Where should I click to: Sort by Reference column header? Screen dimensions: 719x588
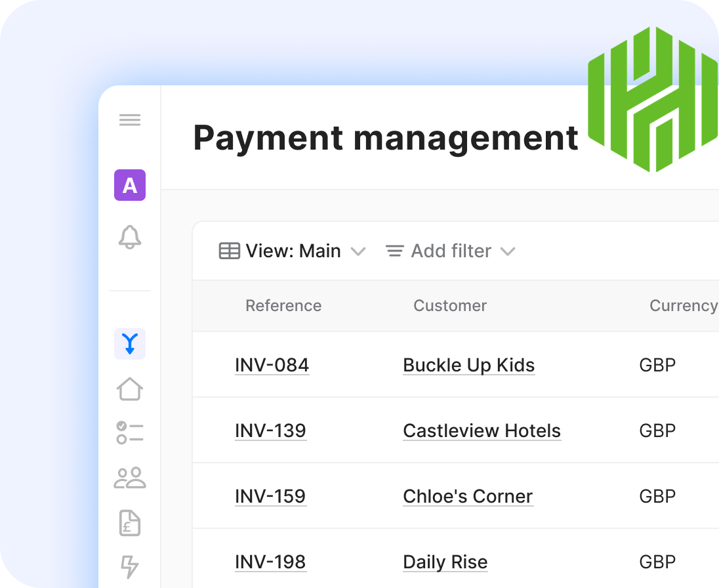(x=283, y=306)
